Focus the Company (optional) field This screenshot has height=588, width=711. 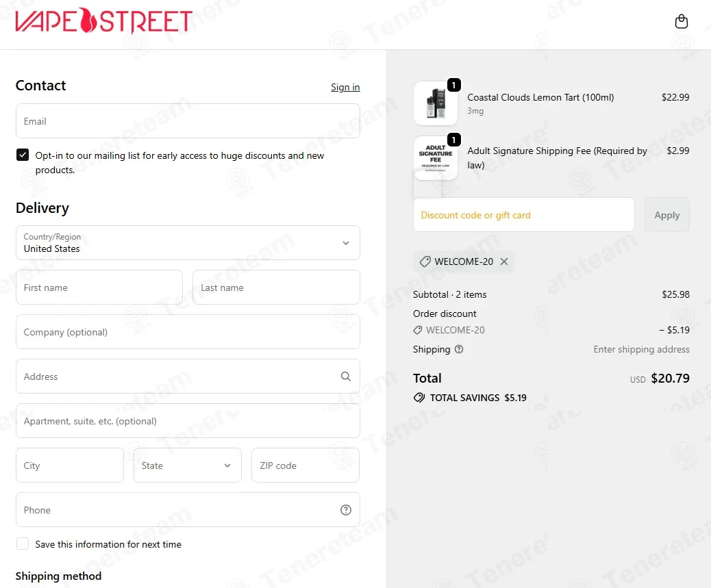188,331
